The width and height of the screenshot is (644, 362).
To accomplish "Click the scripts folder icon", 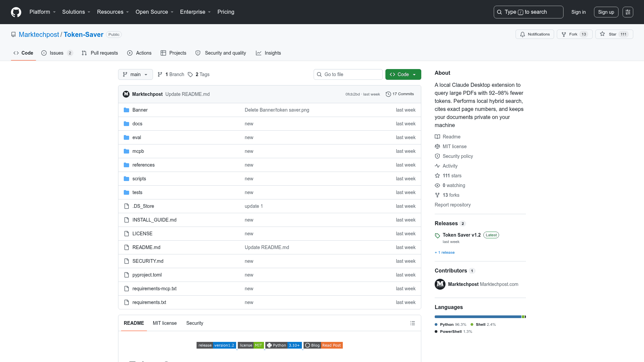I will pyautogui.click(x=126, y=179).
